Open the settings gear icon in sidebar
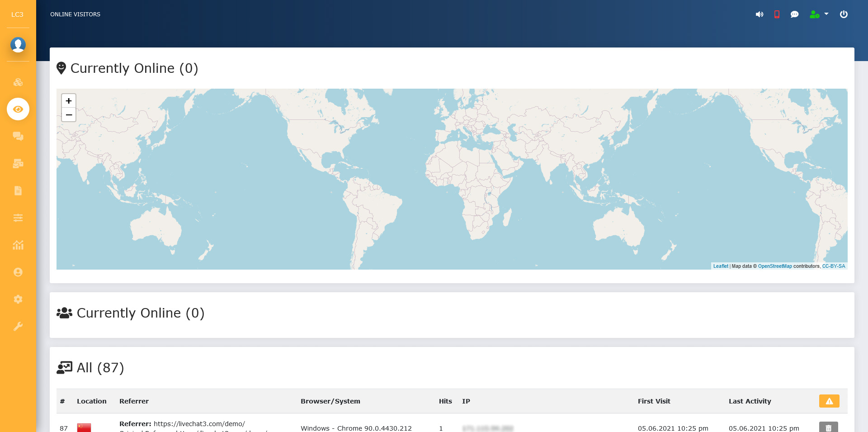 pyautogui.click(x=18, y=299)
